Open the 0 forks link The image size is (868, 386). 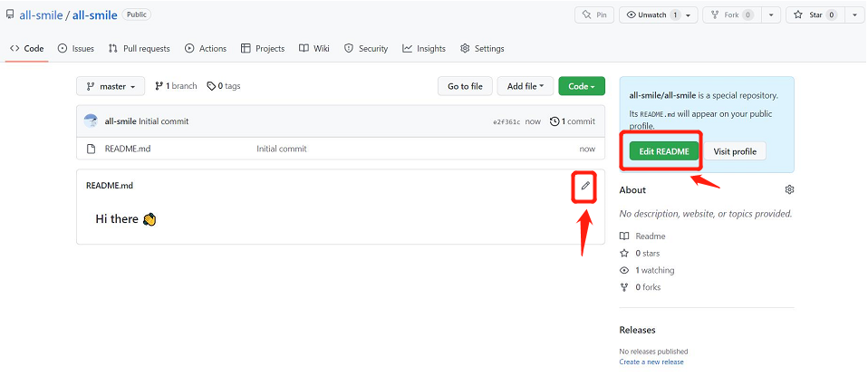coord(641,287)
